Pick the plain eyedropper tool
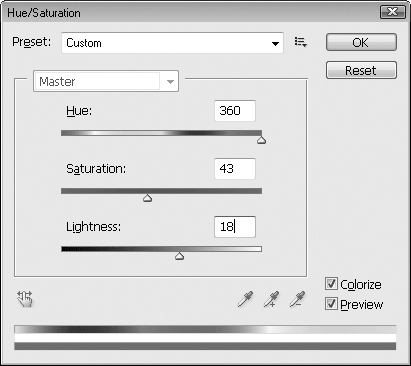The image size is (411, 366). tap(245, 299)
